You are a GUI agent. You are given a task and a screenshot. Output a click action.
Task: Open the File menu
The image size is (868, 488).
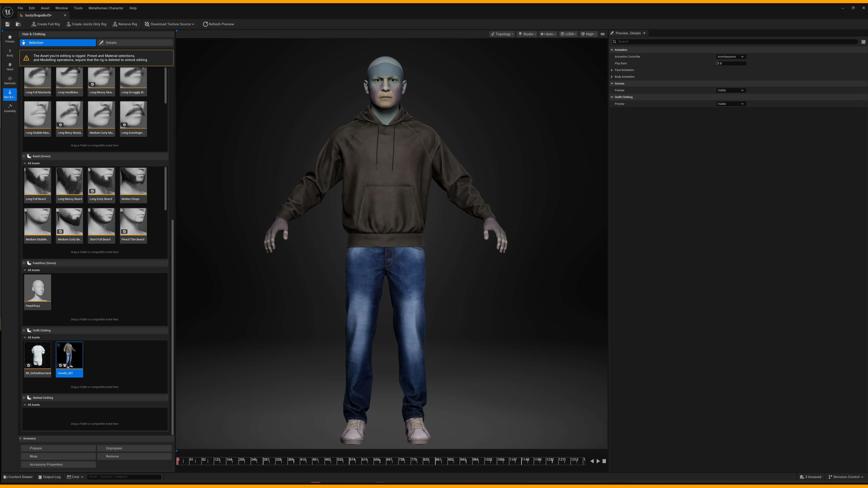(20, 8)
